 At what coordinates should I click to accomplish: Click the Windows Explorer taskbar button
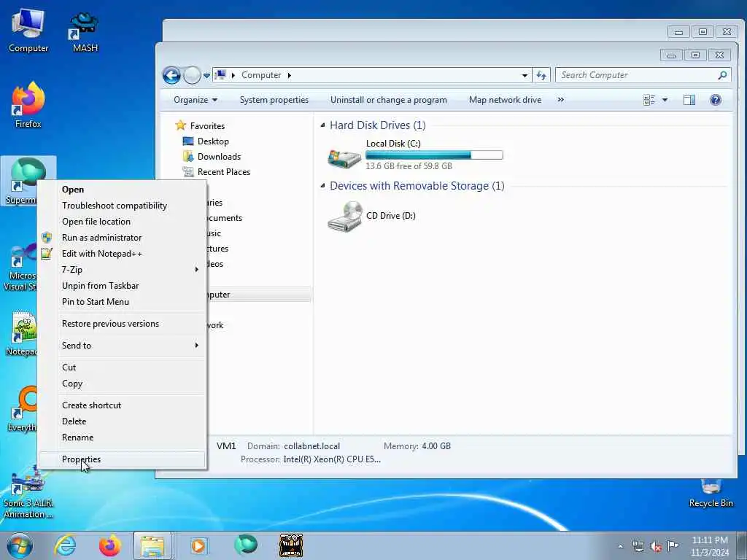coord(152,545)
